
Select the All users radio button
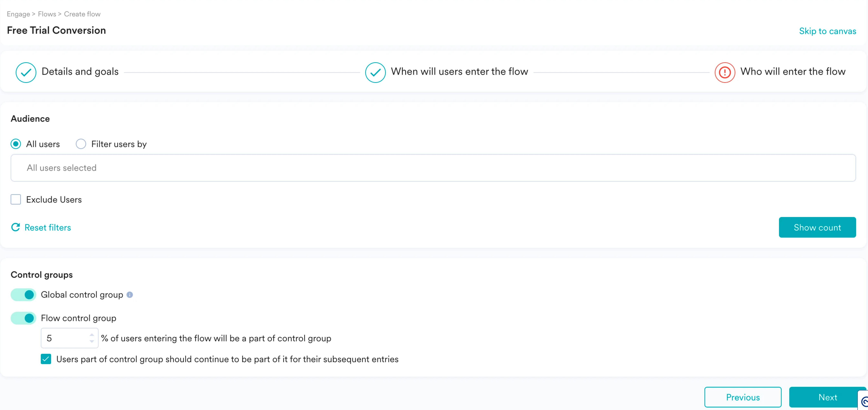pyautogui.click(x=16, y=144)
